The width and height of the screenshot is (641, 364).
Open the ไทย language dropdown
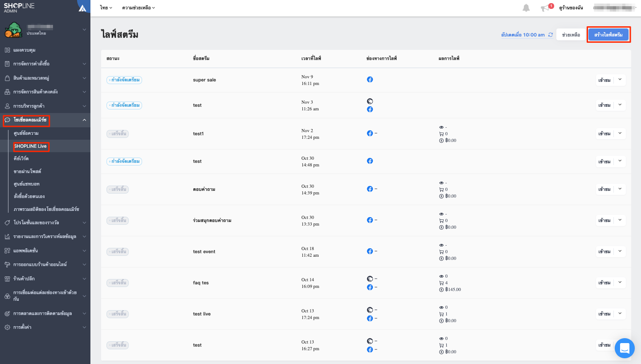pos(106,8)
